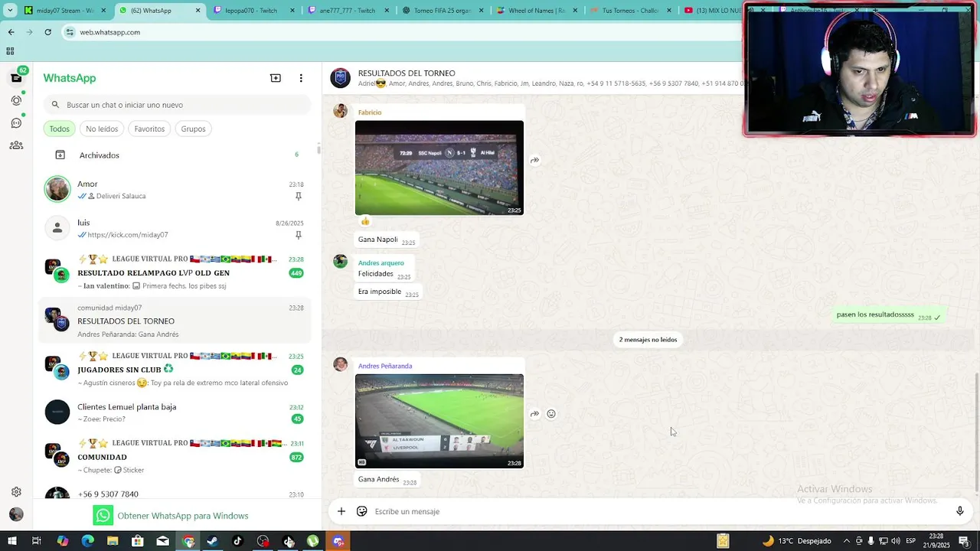The width and height of the screenshot is (980, 551).
Task: Click the chat search input field
Action: [178, 105]
